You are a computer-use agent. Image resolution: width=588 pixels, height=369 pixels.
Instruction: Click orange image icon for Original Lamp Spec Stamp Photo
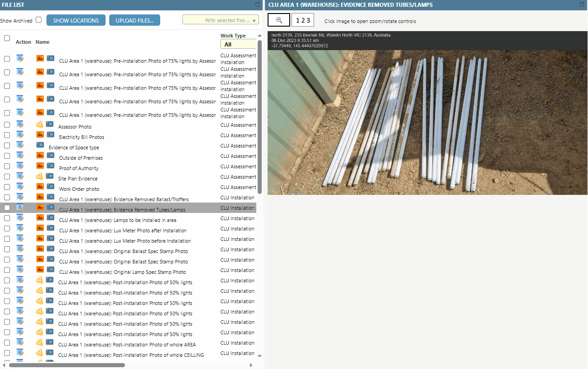click(40, 269)
